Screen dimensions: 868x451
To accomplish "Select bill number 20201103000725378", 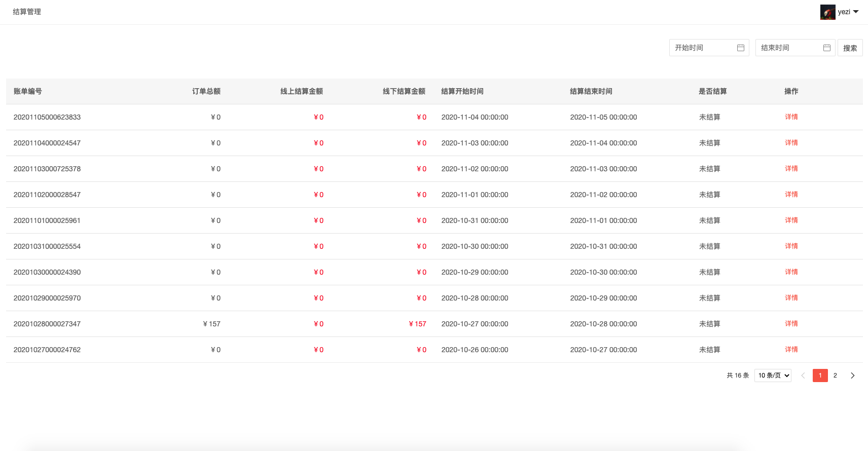I will (47, 169).
